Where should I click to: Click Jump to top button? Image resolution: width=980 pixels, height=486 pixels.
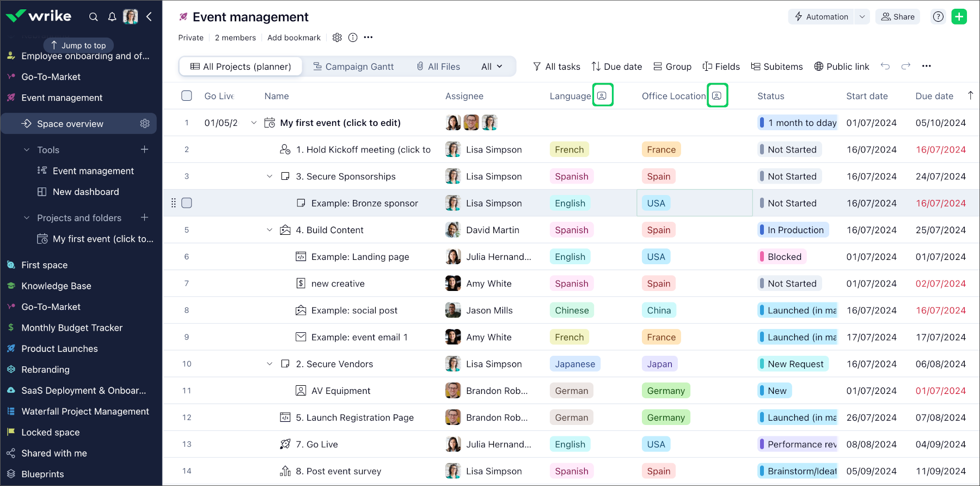coord(78,45)
